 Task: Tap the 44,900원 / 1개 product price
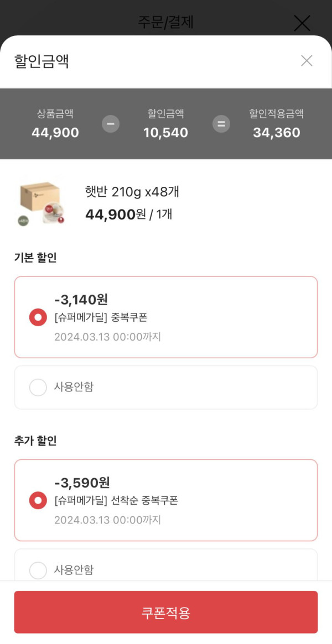click(128, 214)
